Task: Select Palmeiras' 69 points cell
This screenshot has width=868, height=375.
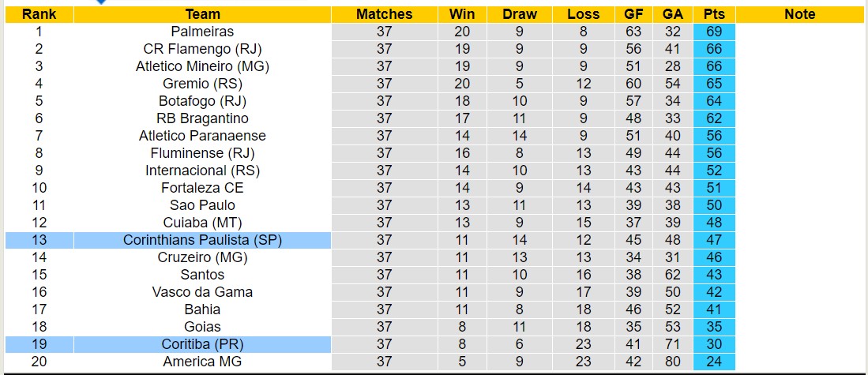Action: click(715, 32)
